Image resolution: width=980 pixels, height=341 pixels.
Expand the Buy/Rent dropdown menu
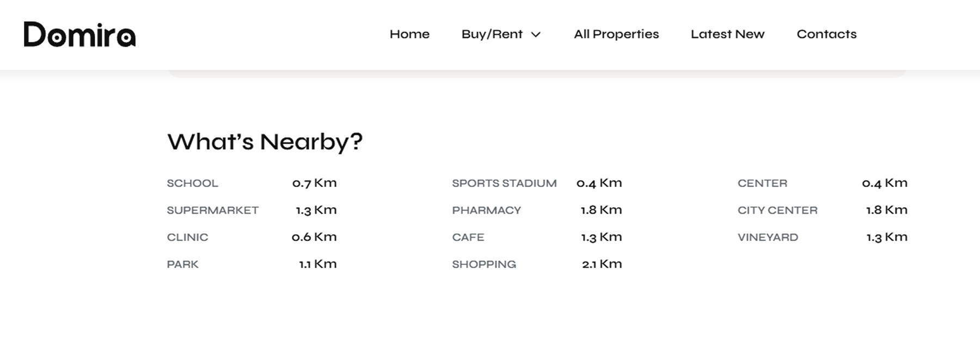pos(501,34)
